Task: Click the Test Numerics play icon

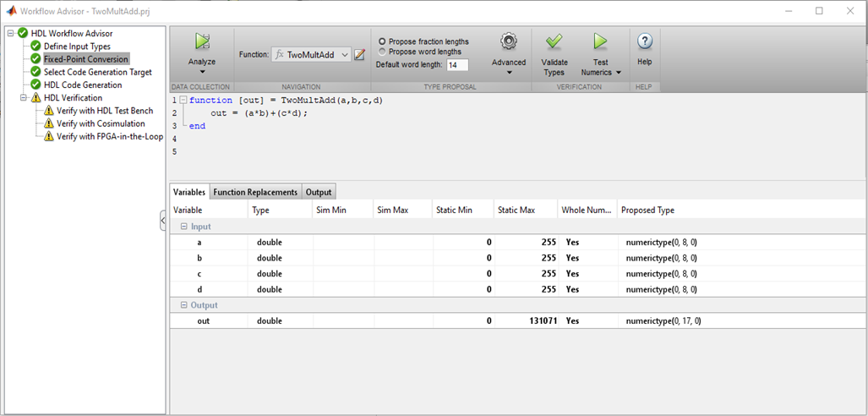Action: click(600, 41)
